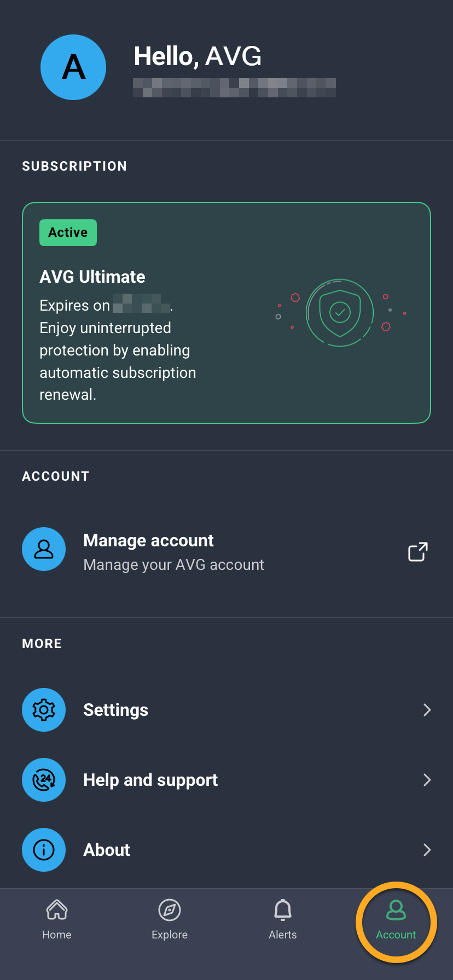Expand About using its chevron arrow
453x980 pixels.
pos(427,850)
